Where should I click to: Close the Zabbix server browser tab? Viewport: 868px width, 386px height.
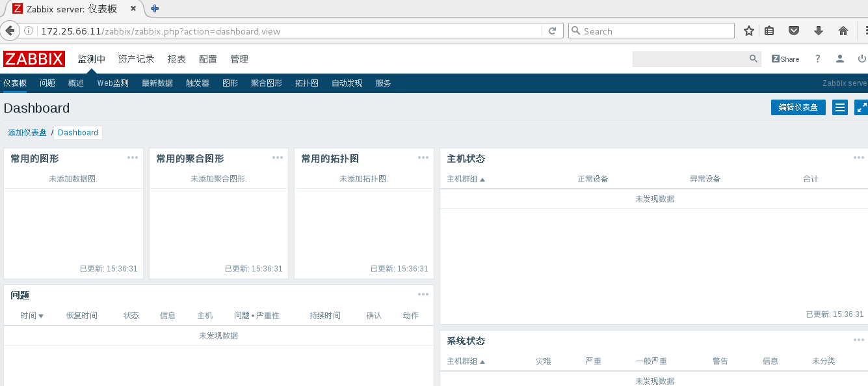[134, 9]
